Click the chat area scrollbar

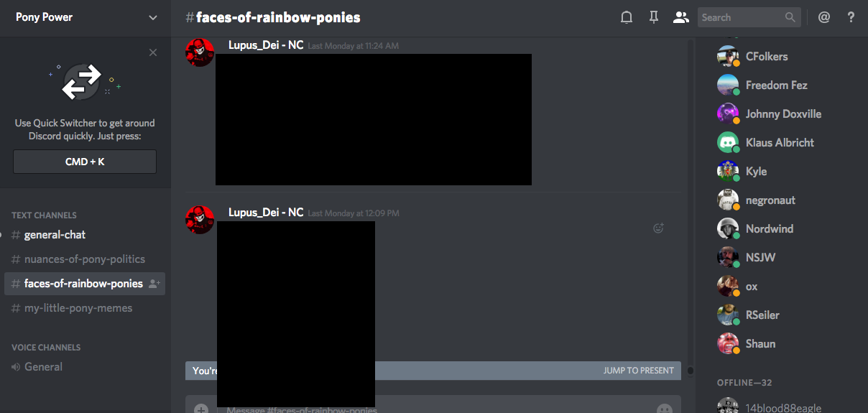(x=691, y=371)
